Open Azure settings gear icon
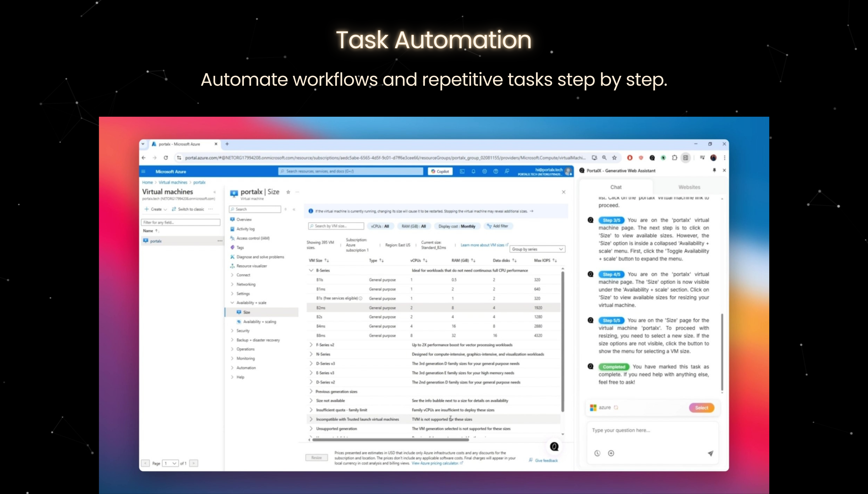This screenshot has width=868, height=494. [x=485, y=171]
